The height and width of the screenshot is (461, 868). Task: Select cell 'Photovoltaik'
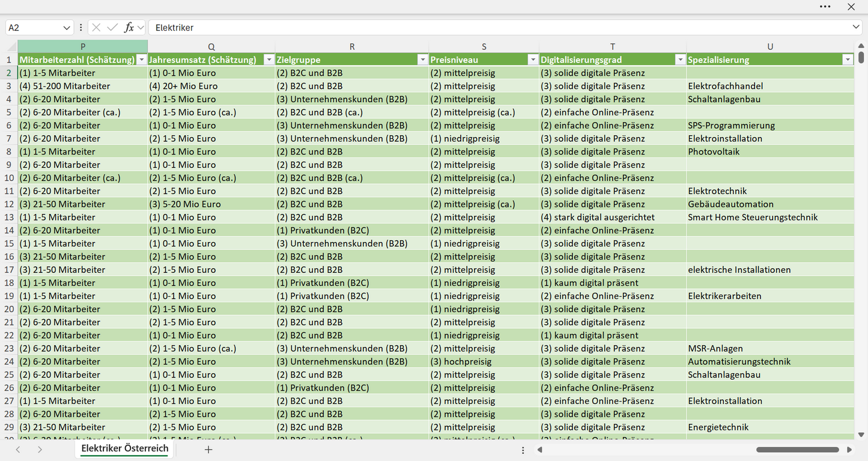click(770, 151)
